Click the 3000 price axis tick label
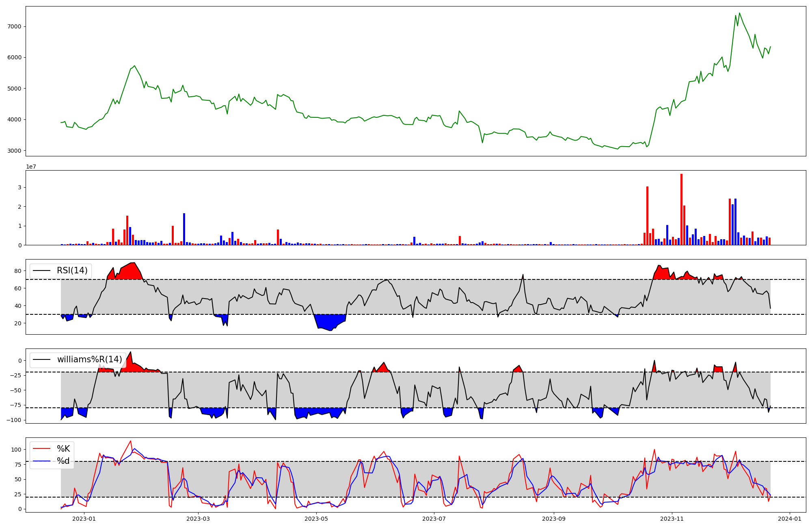This screenshot has height=528, width=812. click(x=15, y=151)
